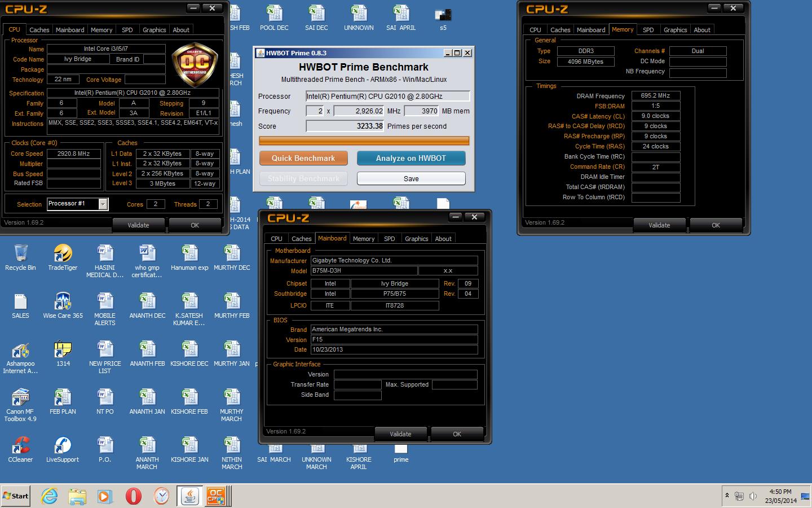Viewport: 812px width, 508px height.
Task: Switch to the Java HWBOT taskbar item
Action: (x=190, y=496)
